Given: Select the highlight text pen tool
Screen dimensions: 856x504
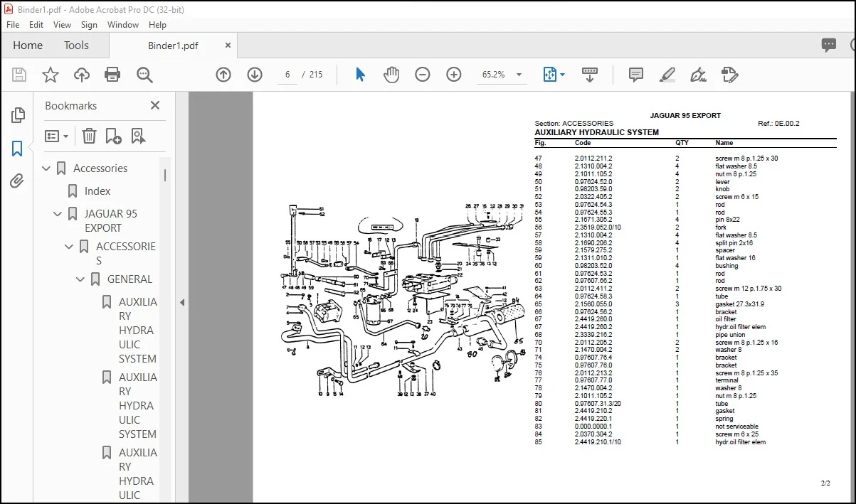Looking at the screenshot, I should point(667,75).
